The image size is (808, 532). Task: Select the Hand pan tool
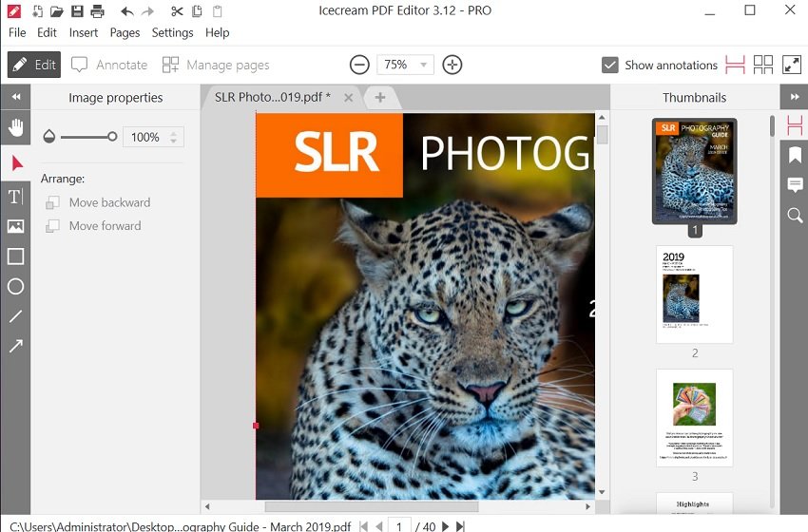(x=15, y=128)
